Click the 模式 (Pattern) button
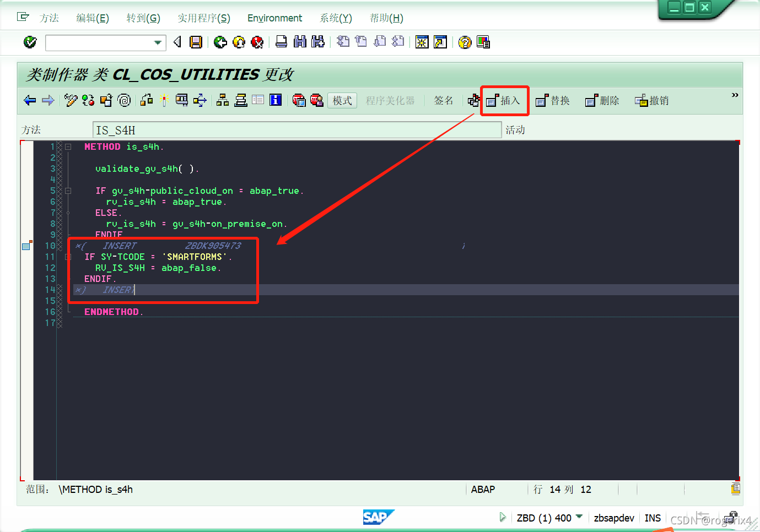 342,100
